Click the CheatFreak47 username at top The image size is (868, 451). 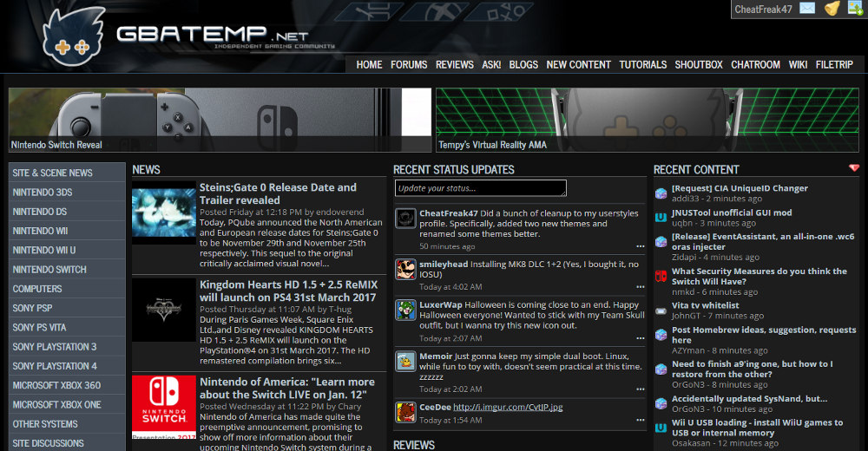pyautogui.click(x=763, y=10)
